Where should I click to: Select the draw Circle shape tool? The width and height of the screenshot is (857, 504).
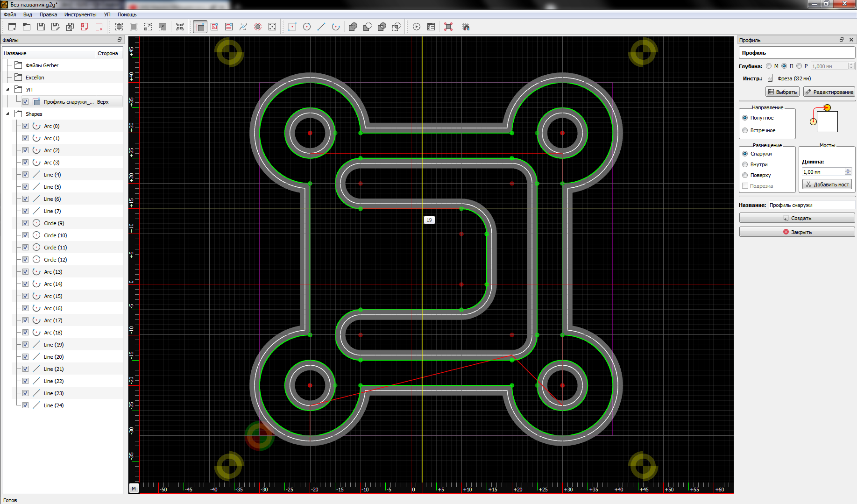pyautogui.click(x=307, y=27)
